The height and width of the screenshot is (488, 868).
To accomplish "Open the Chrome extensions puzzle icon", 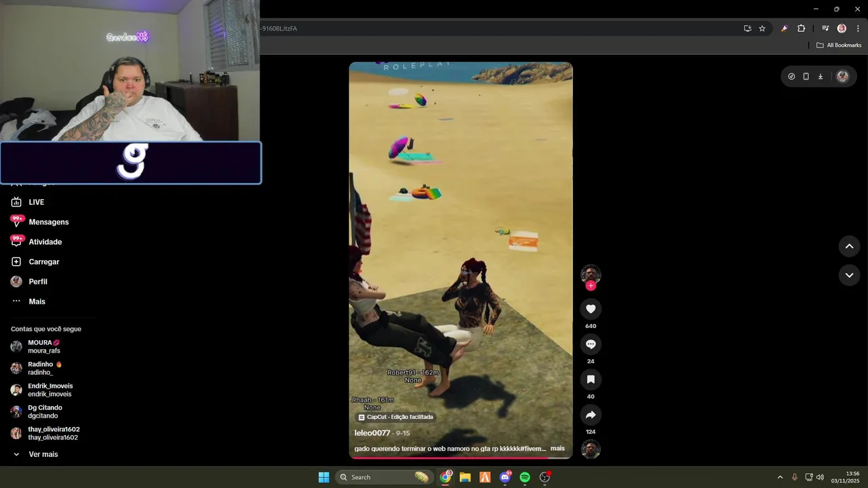I will click(x=802, y=28).
